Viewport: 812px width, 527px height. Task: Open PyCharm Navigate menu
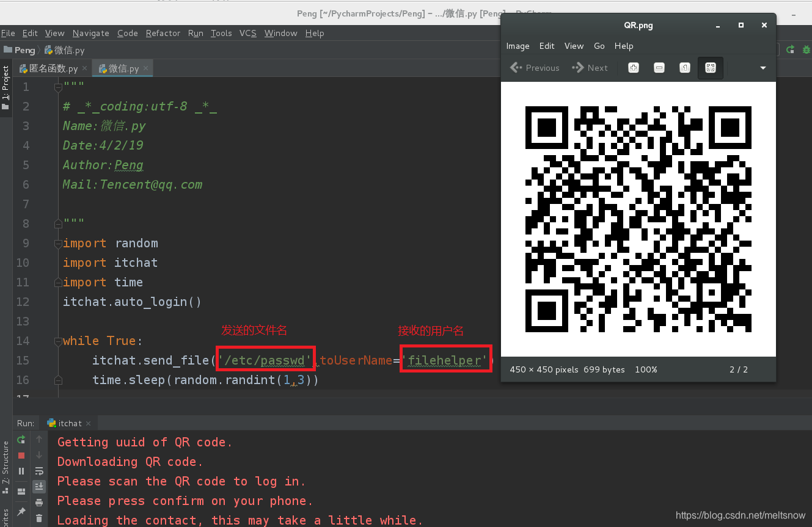pos(90,33)
